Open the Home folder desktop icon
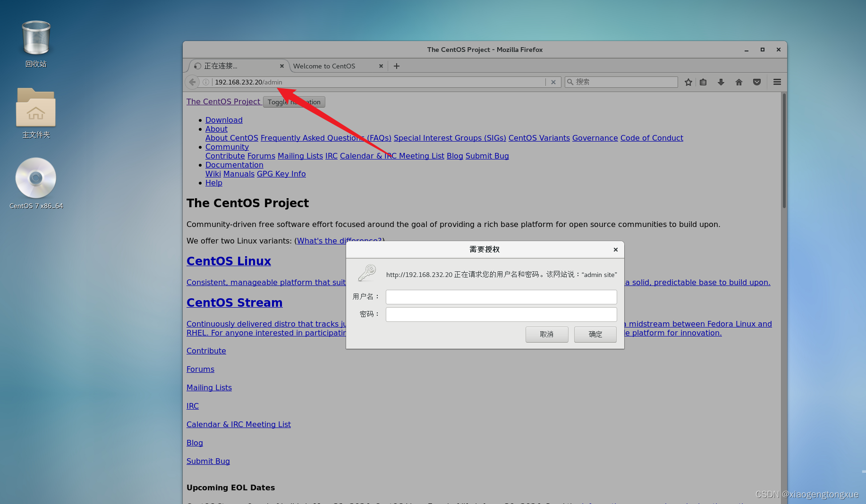 [36, 113]
